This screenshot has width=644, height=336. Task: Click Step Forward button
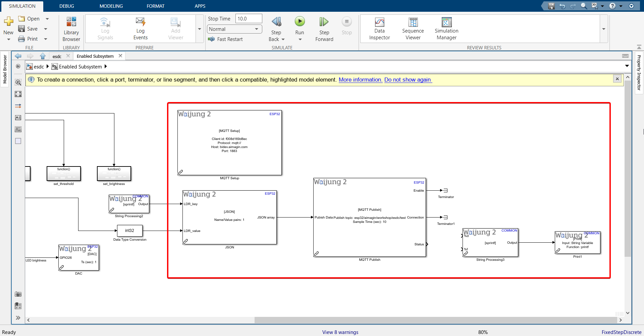click(x=324, y=29)
